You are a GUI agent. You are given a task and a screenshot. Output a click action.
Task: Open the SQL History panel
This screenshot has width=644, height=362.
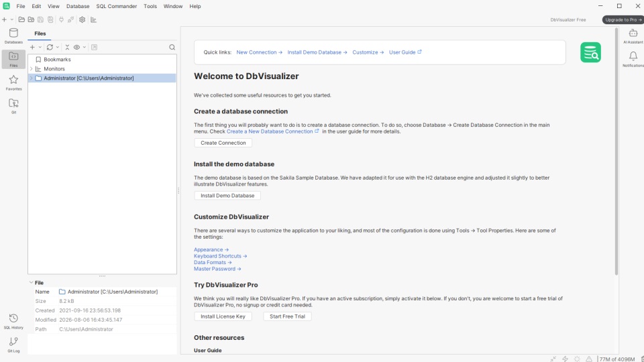coord(13,321)
